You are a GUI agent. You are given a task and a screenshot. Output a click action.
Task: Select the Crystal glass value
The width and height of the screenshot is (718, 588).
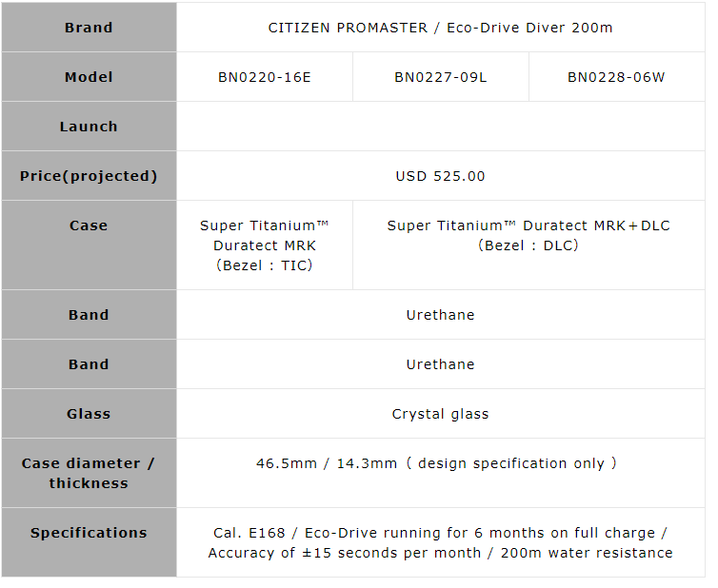pos(440,414)
